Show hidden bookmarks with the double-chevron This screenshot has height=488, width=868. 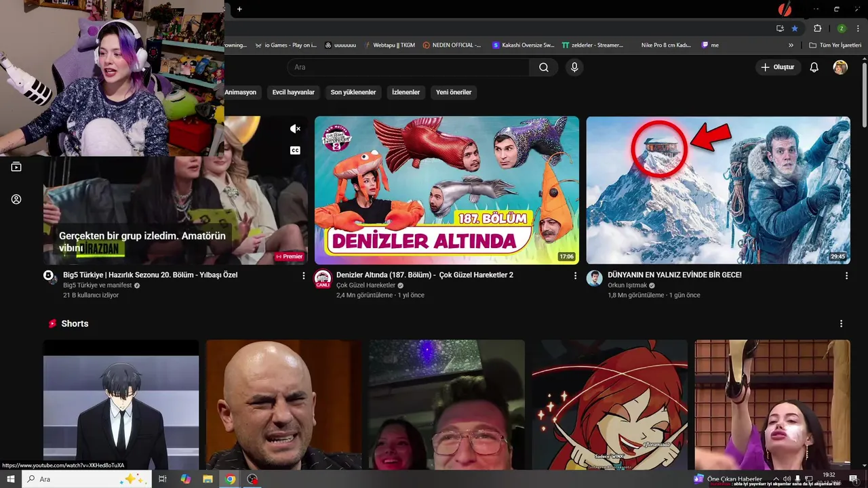click(x=791, y=45)
